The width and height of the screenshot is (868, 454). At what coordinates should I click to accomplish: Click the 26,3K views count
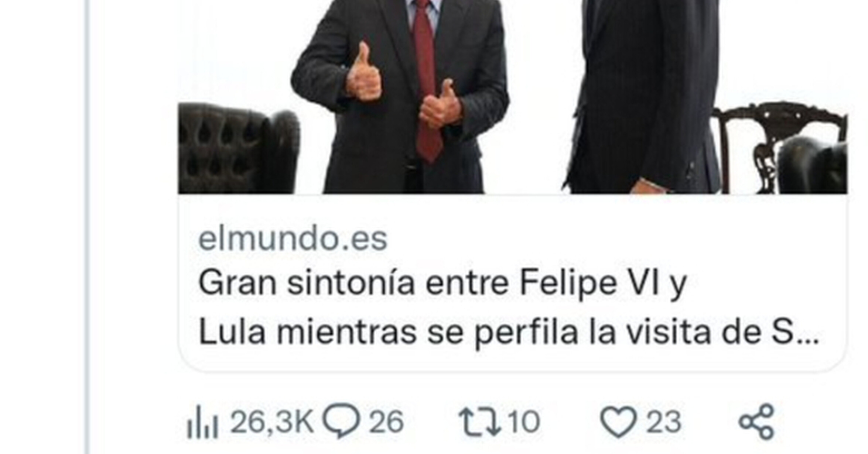272,422
